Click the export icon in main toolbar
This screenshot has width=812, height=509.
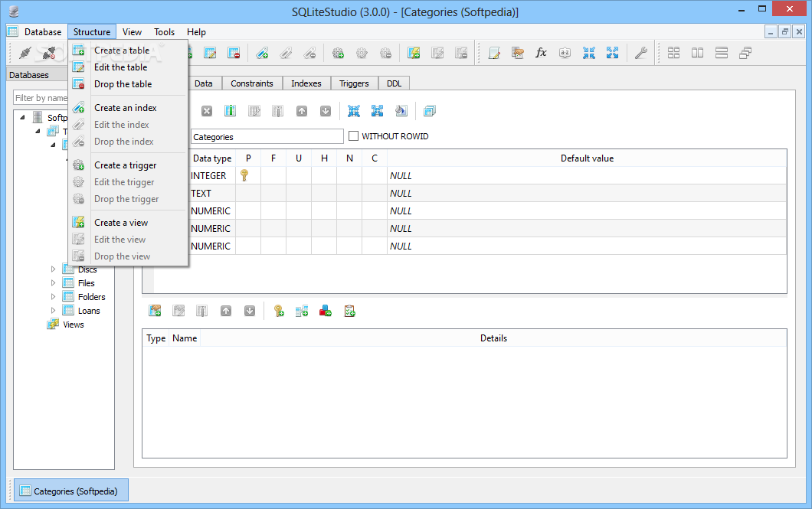click(x=613, y=53)
